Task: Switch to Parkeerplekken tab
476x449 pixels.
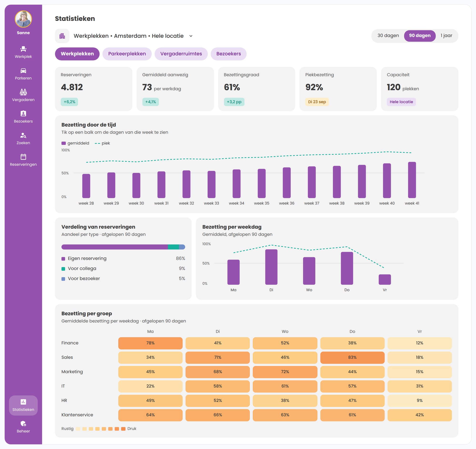Action: pyautogui.click(x=127, y=54)
